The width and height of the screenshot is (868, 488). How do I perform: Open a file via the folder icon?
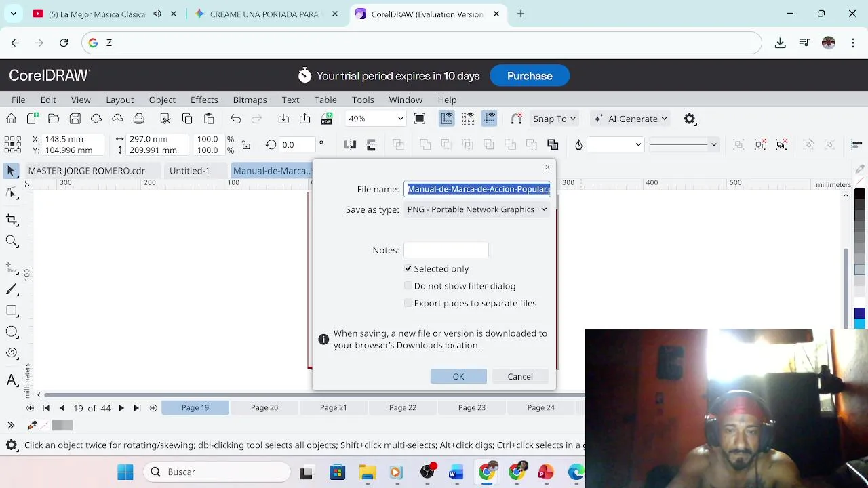[x=54, y=119]
